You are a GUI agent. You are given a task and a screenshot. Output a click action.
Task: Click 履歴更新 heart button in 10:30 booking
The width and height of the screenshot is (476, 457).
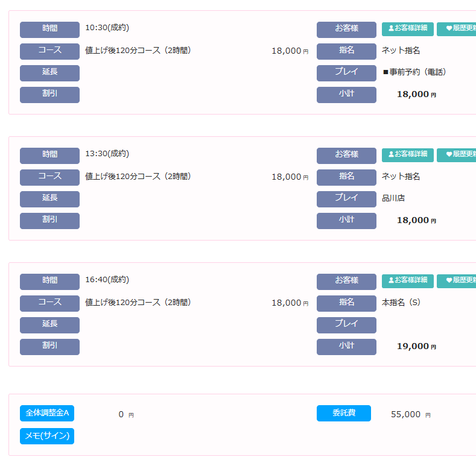[x=457, y=28]
